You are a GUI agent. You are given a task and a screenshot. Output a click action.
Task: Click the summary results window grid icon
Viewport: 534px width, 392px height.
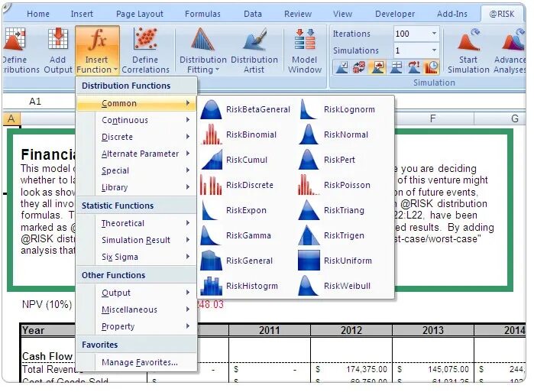(x=396, y=66)
